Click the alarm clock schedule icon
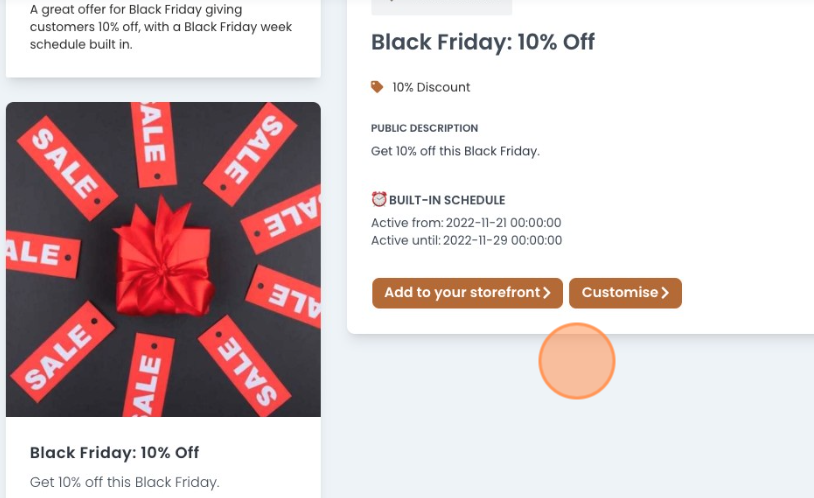Image resolution: width=814 pixels, height=498 pixels. 379,199
